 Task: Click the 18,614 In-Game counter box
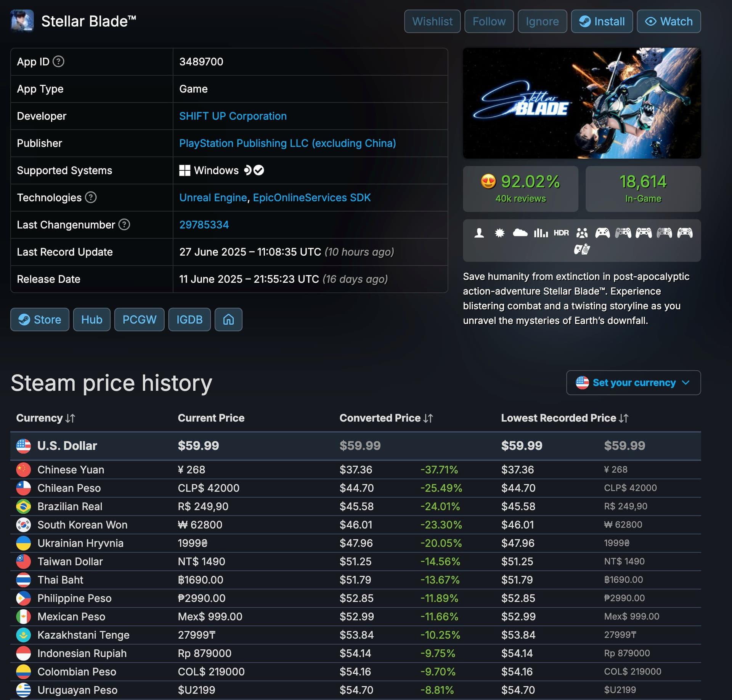pyautogui.click(x=643, y=189)
